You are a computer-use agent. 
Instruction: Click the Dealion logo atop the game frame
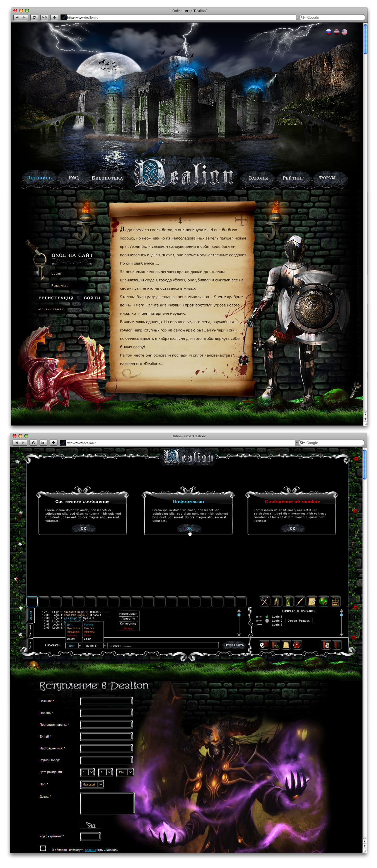188,457
